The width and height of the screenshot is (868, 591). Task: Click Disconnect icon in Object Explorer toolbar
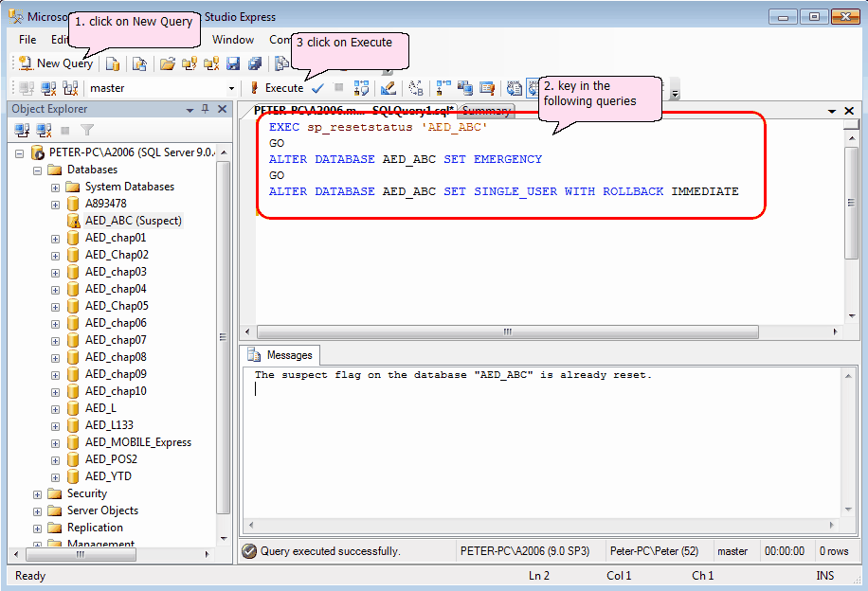click(44, 131)
